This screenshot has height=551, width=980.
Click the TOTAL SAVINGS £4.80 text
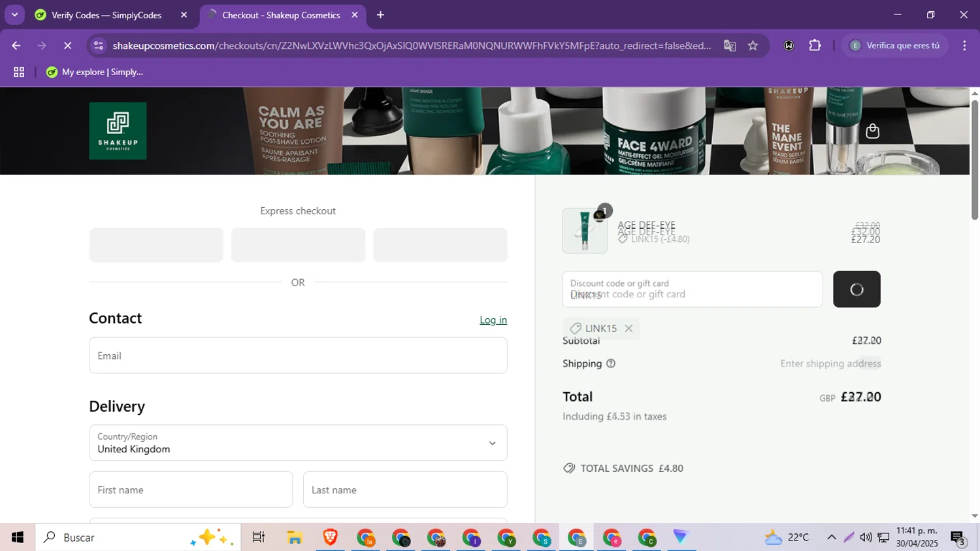[x=632, y=468]
